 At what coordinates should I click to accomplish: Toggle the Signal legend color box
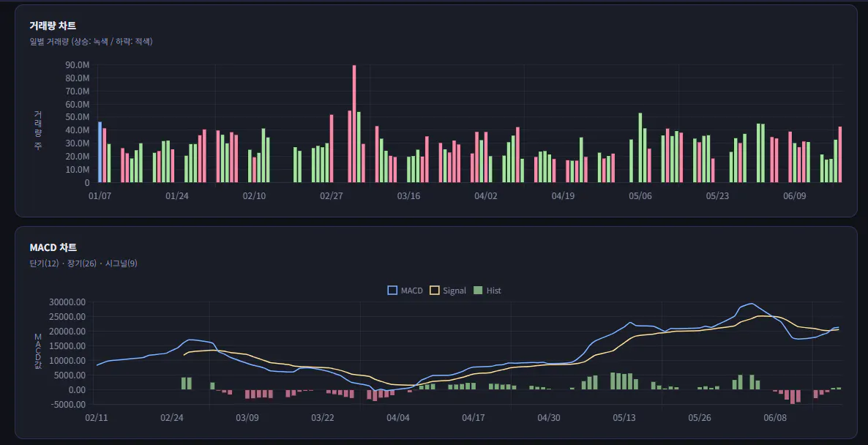coord(435,291)
